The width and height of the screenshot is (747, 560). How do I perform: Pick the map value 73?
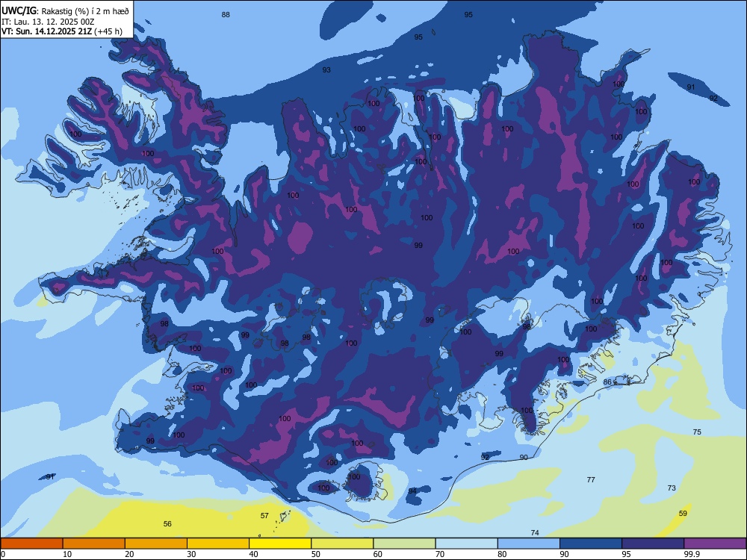click(672, 488)
